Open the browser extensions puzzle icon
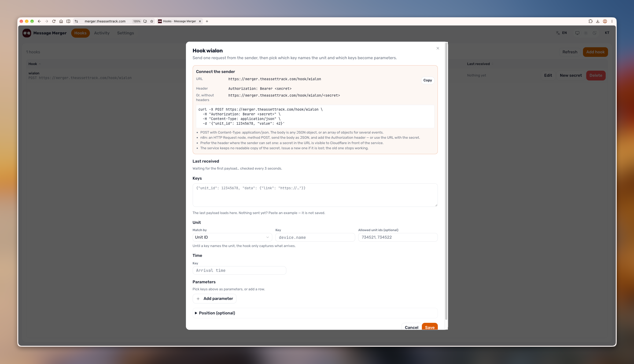Image resolution: width=634 pixels, height=364 pixels. pos(590,21)
